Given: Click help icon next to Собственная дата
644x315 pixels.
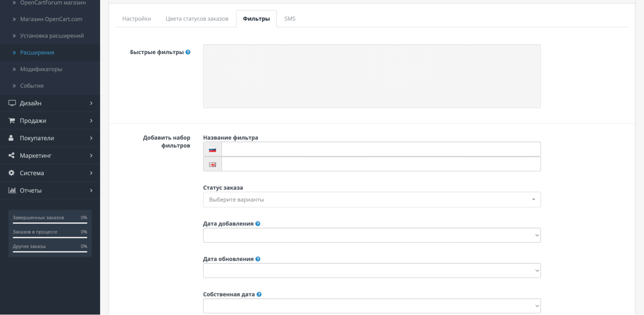Looking at the screenshot, I should click(x=259, y=294).
